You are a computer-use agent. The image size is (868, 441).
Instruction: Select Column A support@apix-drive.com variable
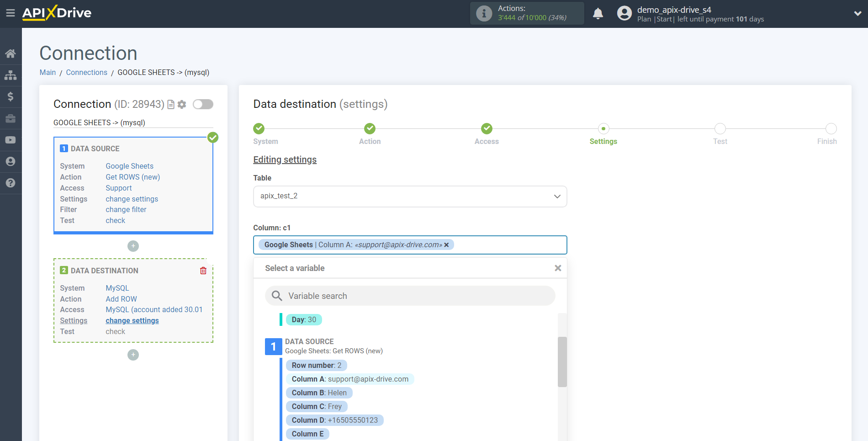(350, 379)
